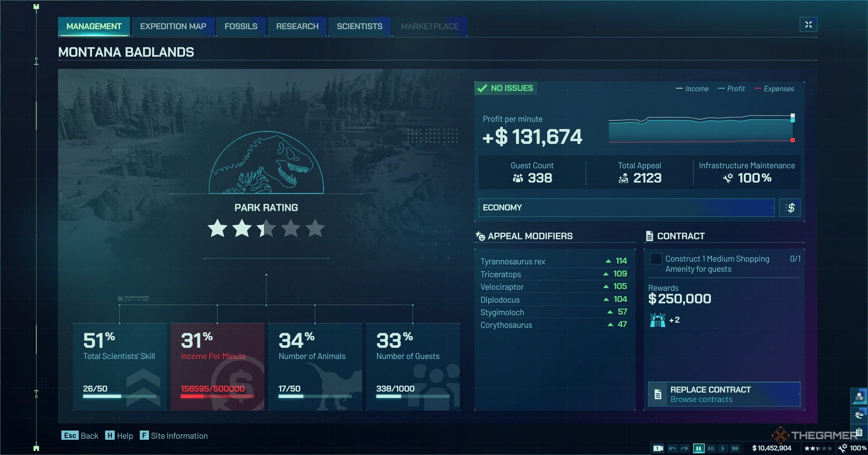
Task: Click the fast-forward triple arrow icon
Action: [x=735, y=448]
